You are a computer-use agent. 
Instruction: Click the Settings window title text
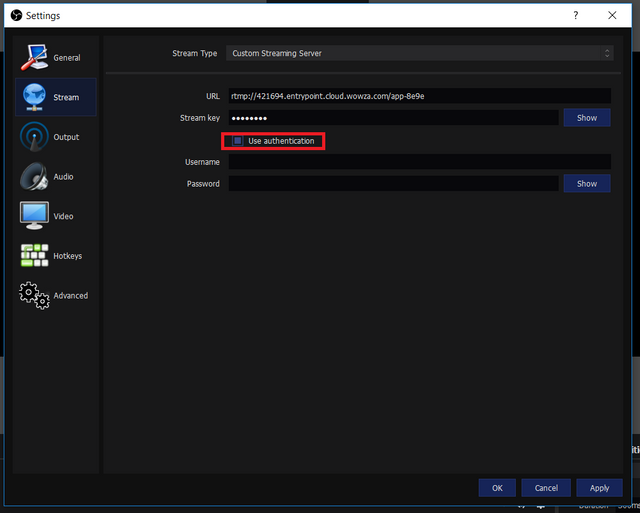[43, 16]
